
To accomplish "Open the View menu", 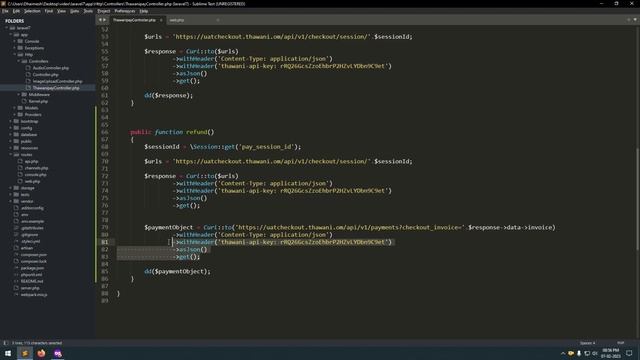I will coord(61,11).
